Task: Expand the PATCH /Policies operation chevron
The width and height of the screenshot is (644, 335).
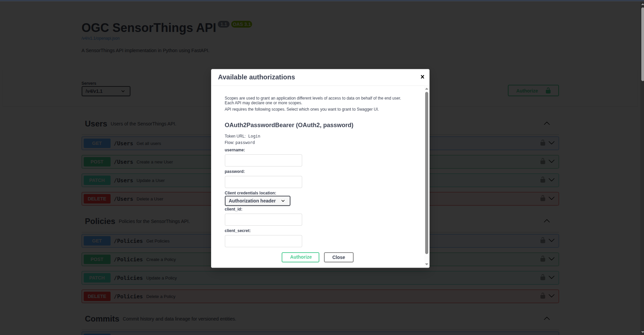Action: pos(552,277)
